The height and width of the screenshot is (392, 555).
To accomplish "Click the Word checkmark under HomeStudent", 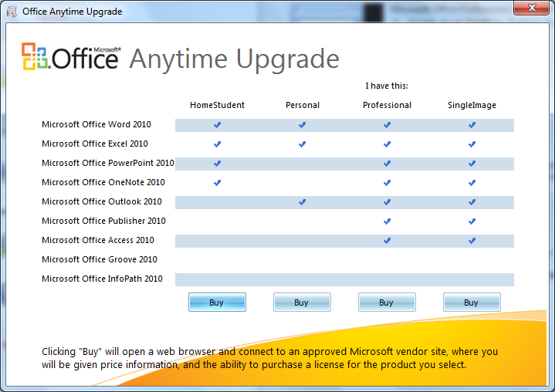I will click(x=218, y=125).
